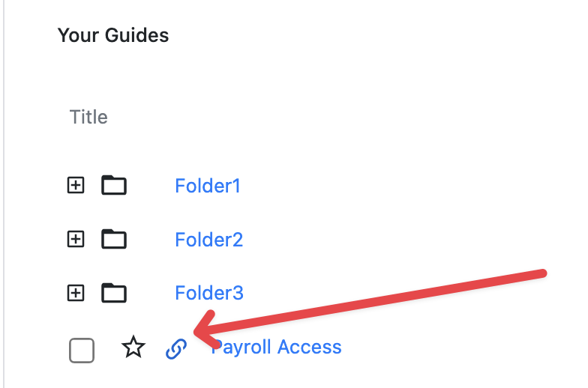The width and height of the screenshot is (588, 388).
Task: Expand Folder2 using its plus box
Action: (76, 239)
